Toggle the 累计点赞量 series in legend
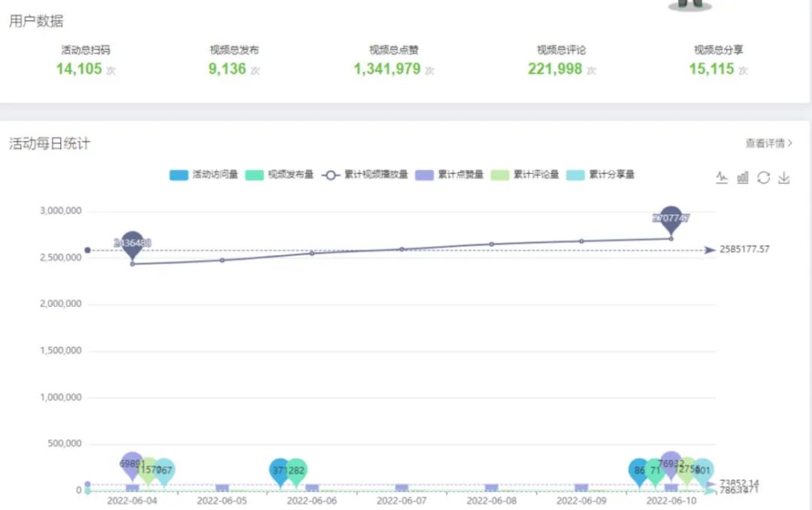 coord(425,175)
